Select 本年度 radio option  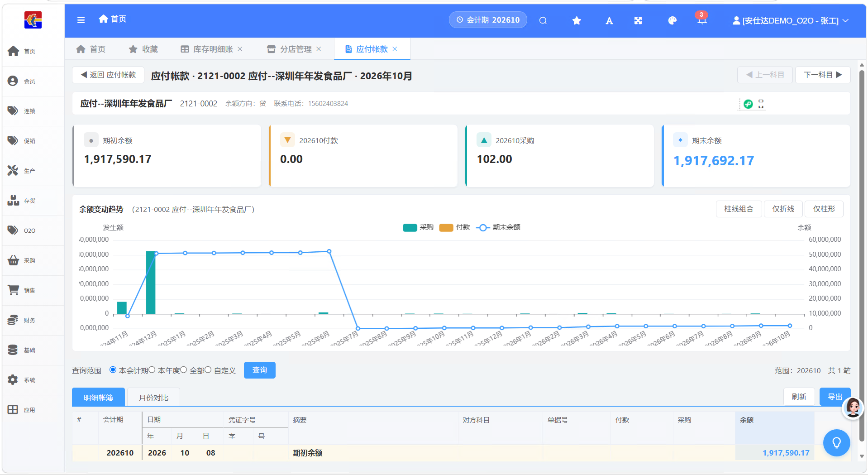pos(152,370)
